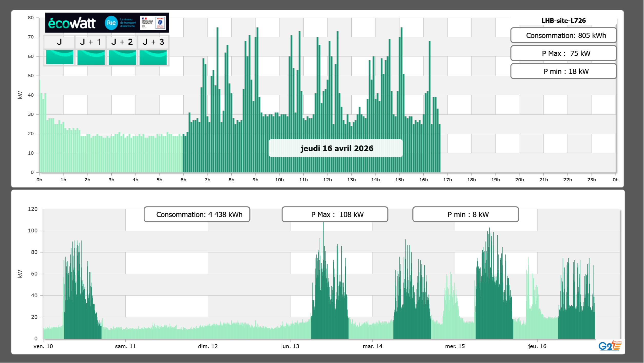Click the lun. 13 marker on weekly axis
644x363 pixels.
(290, 346)
